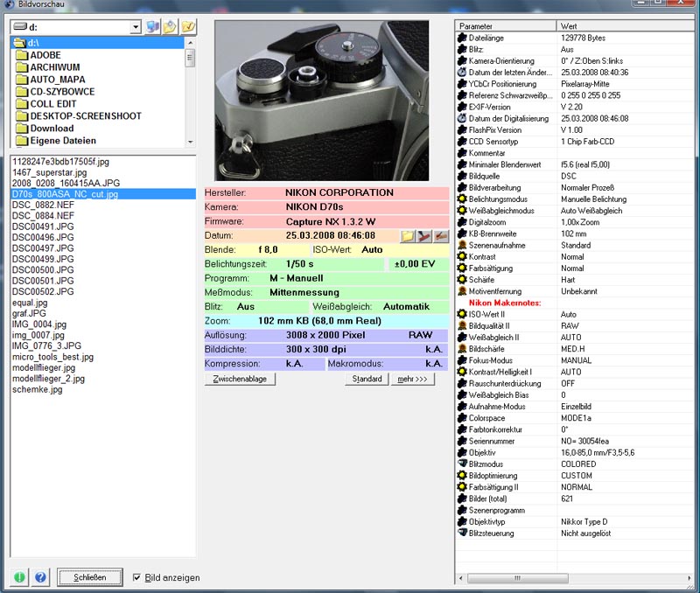The image size is (700, 593).
Task: Click folder list scroll-down arrow
Action: click(190, 142)
